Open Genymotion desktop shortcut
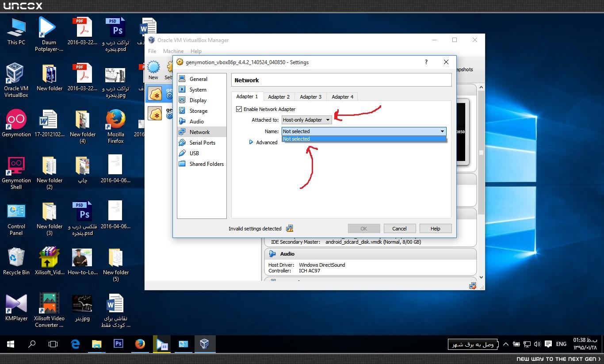The image size is (604, 364). pos(16,124)
